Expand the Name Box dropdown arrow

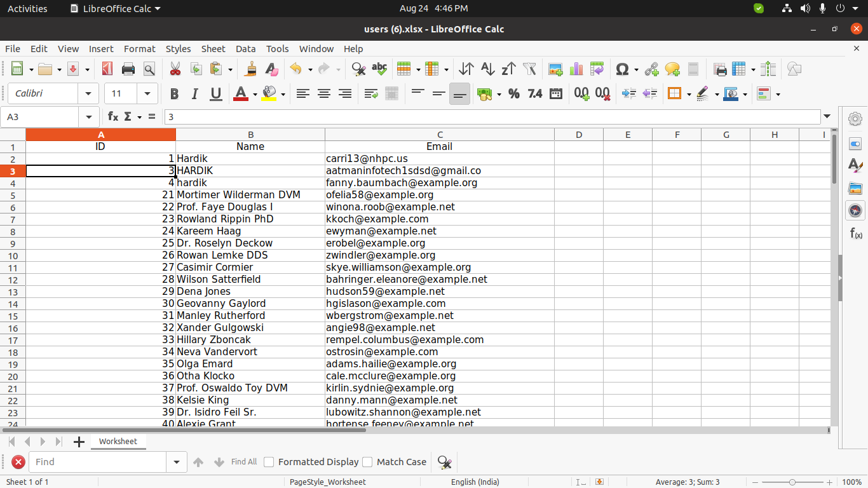click(x=88, y=117)
